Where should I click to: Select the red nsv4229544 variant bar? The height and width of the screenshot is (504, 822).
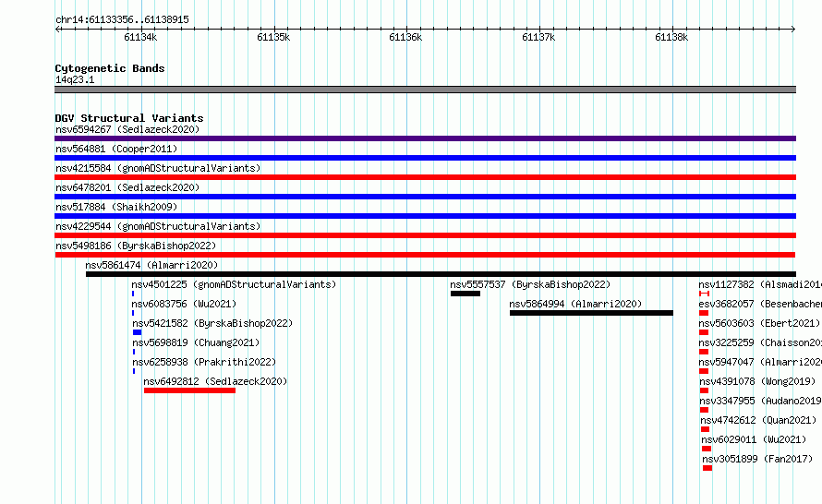click(425, 235)
